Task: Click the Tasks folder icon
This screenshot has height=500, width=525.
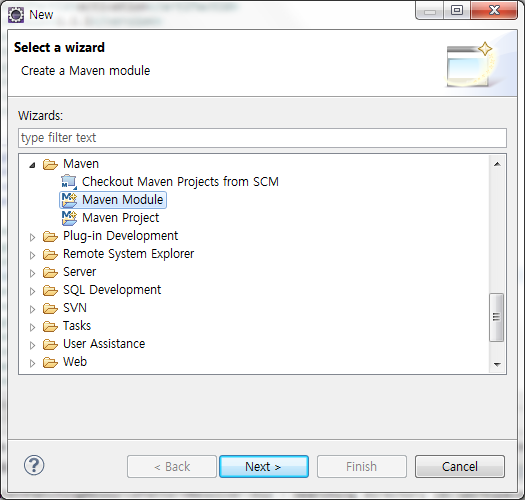Action: click(x=50, y=327)
